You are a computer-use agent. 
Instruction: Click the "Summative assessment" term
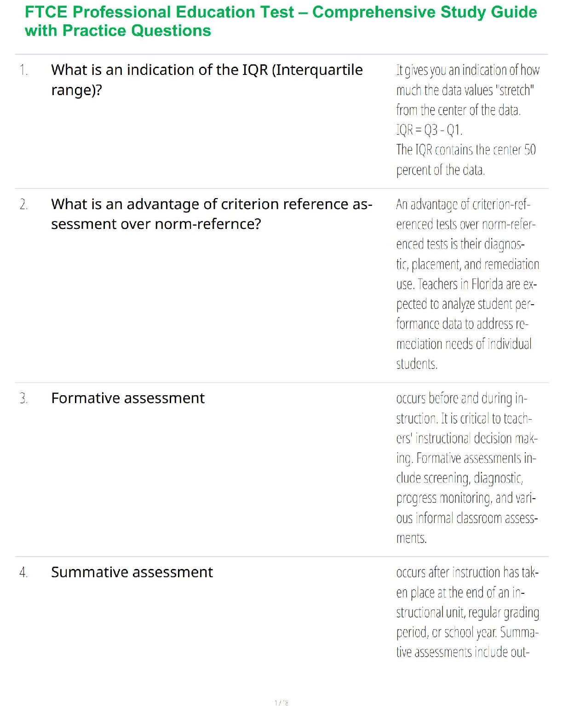(132, 572)
